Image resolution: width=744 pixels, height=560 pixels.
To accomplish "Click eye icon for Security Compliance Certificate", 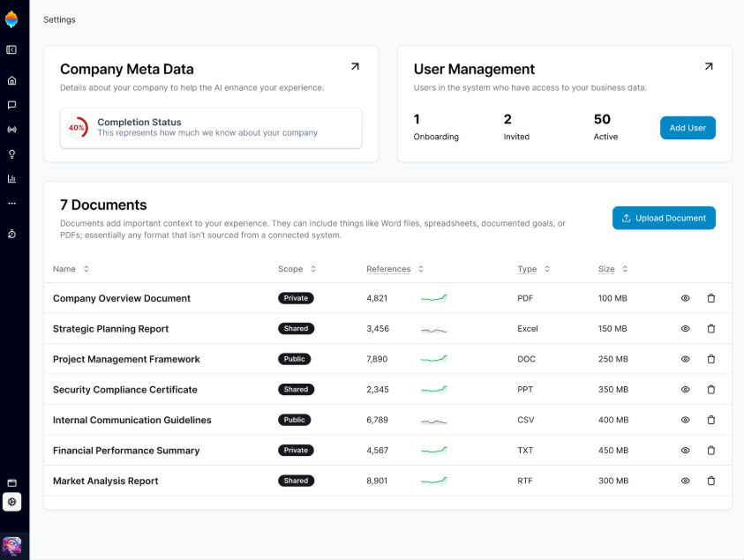I will tap(685, 390).
